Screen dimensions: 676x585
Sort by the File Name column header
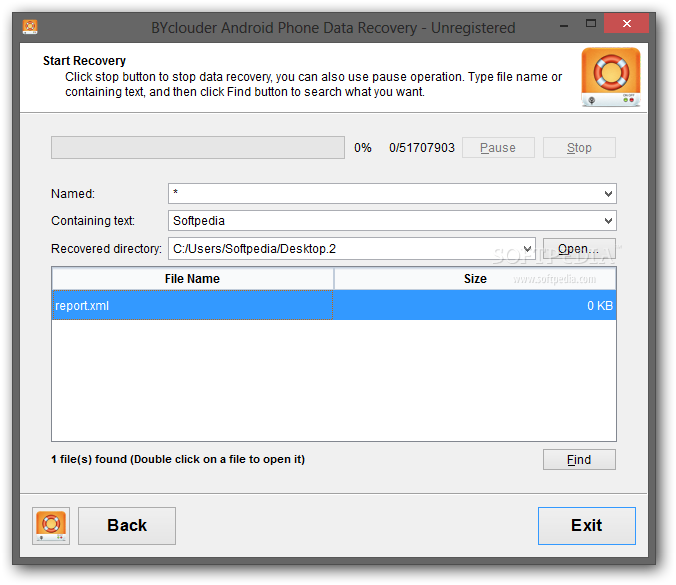(192, 279)
